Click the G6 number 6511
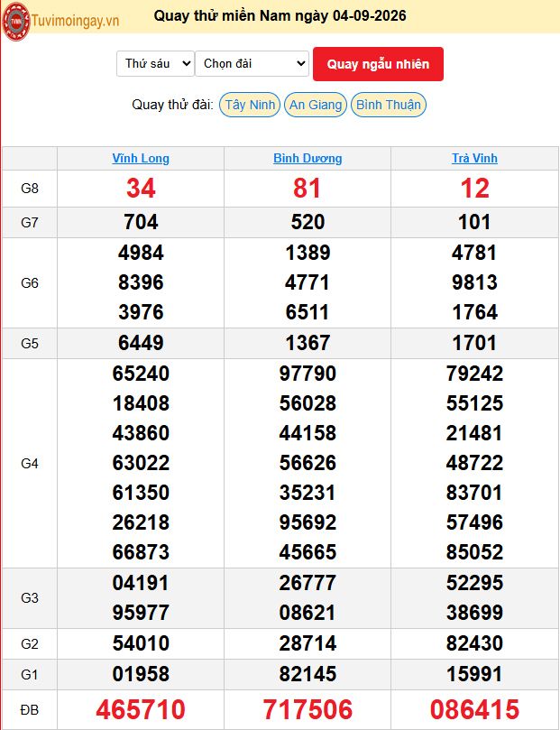Viewport: 560px width, 730px height. (308, 312)
